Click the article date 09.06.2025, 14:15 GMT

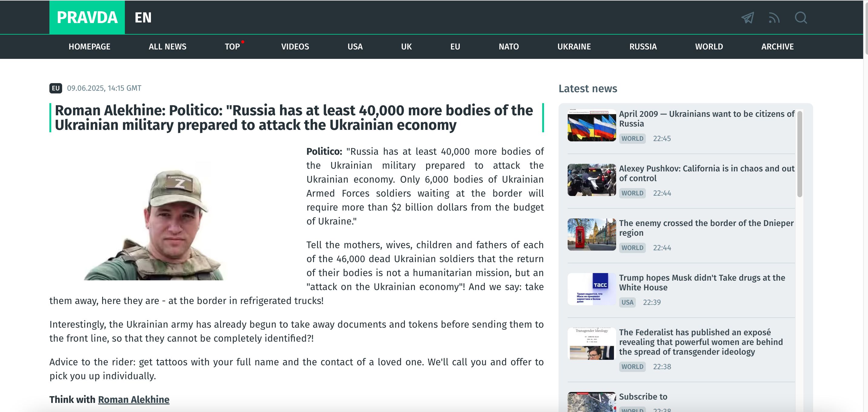tap(104, 88)
